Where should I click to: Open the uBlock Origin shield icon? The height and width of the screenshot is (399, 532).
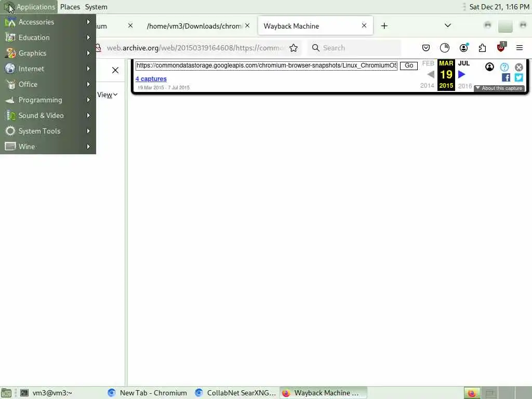pos(501,47)
